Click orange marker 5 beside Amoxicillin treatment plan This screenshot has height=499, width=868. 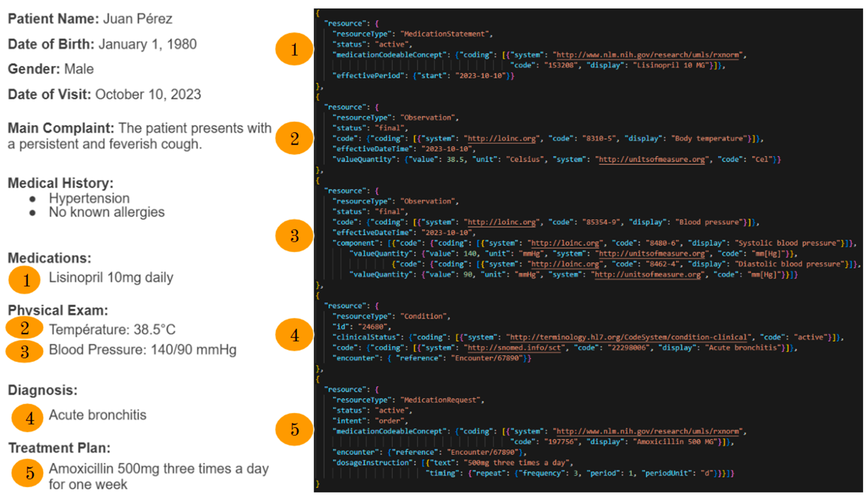(27, 473)
